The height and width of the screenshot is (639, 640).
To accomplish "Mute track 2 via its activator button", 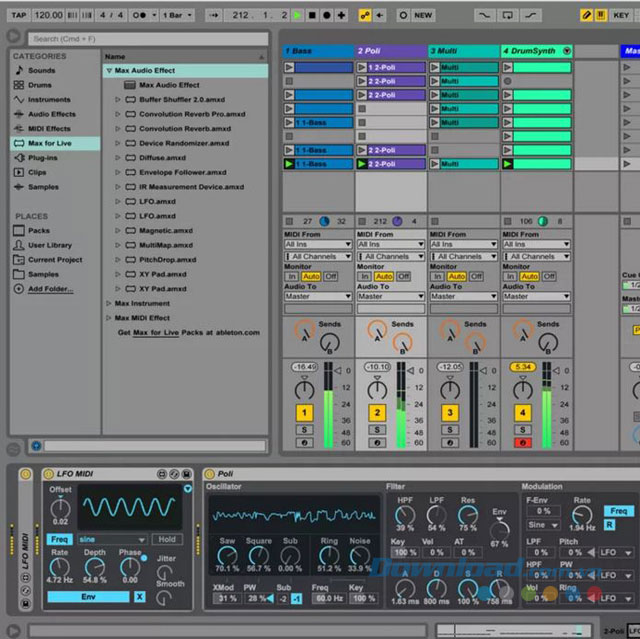I will [376, 412].
